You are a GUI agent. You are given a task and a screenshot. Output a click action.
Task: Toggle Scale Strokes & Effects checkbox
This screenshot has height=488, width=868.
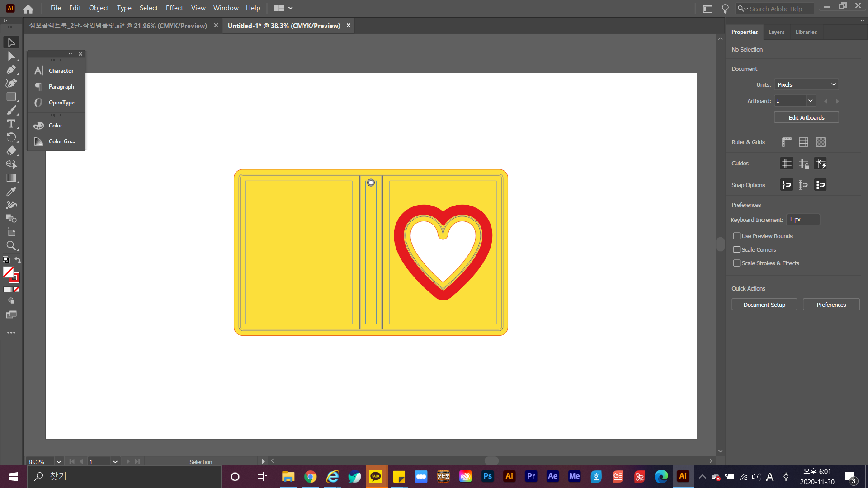pyautogui.click(x=737, y=263)
